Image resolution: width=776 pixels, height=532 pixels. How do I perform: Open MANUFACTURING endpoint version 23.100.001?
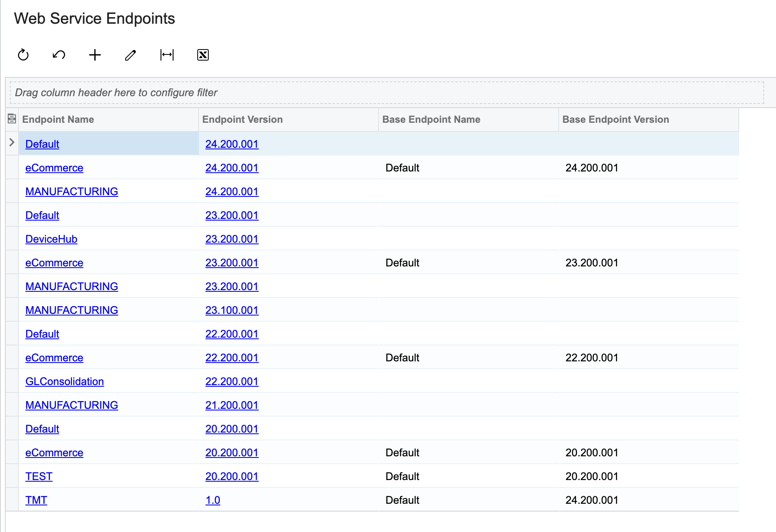tap(72, 310)
